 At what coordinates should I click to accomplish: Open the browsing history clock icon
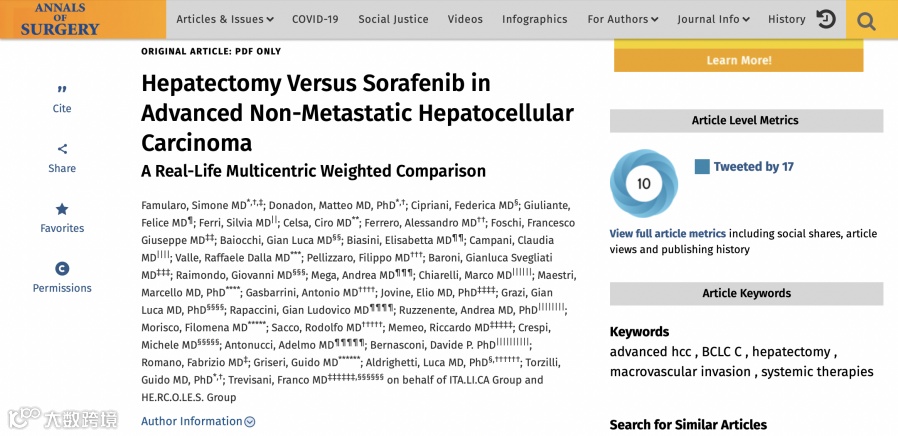pyautogui.click(x=826, y=19)
